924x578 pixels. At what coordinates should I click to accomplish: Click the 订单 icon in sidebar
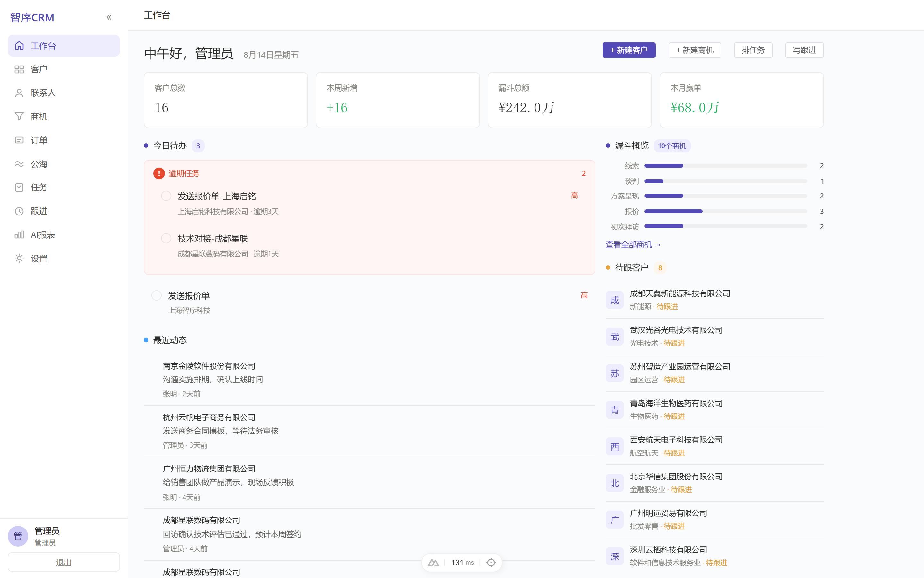(19, 140)
